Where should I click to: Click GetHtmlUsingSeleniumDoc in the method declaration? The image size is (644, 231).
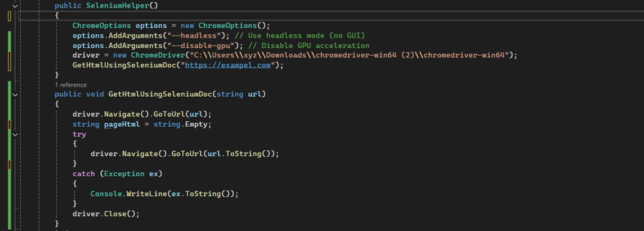(160, 94)
